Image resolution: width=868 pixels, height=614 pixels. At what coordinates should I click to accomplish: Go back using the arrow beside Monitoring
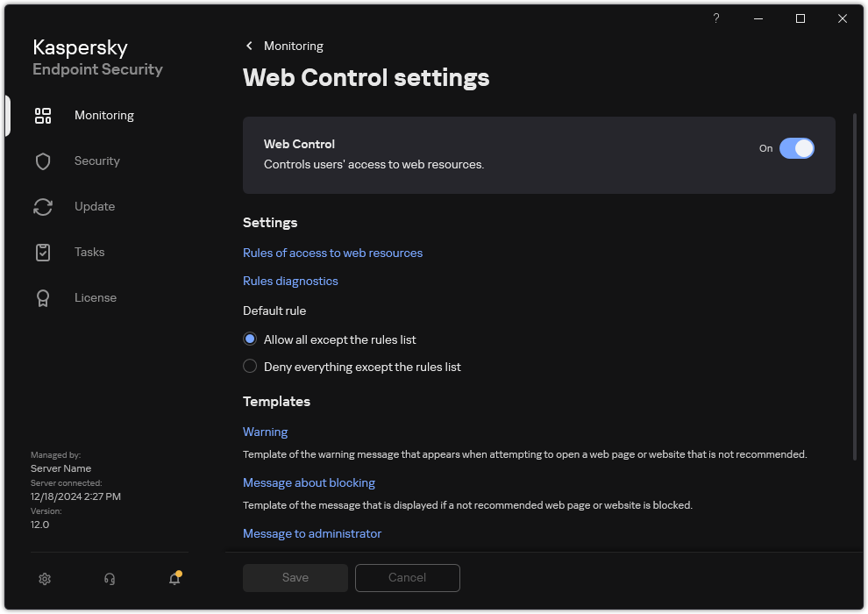pos(249,46)
